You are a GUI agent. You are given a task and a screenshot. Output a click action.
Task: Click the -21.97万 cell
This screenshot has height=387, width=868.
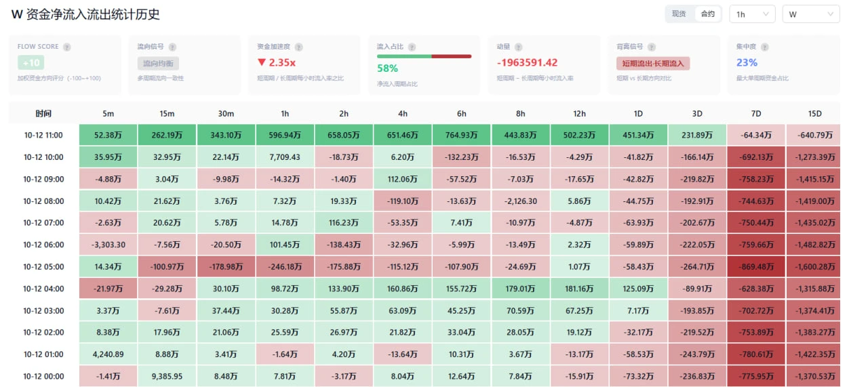[108, 289]
